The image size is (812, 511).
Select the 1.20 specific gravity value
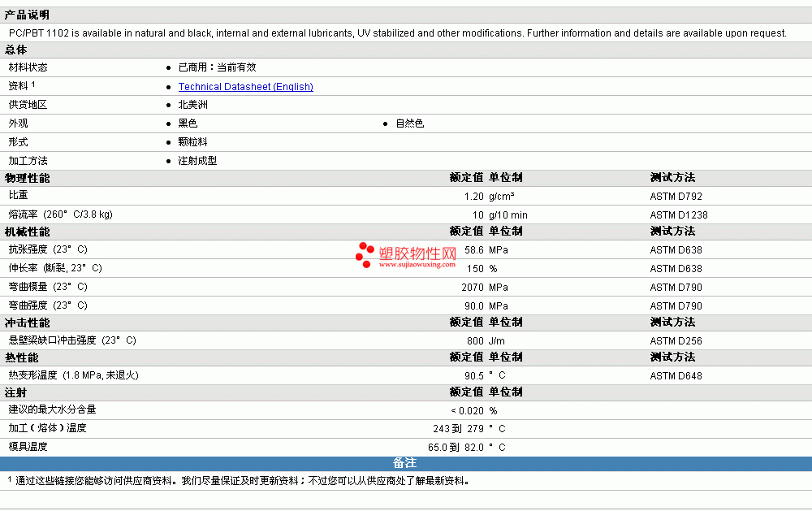point(474,197)
